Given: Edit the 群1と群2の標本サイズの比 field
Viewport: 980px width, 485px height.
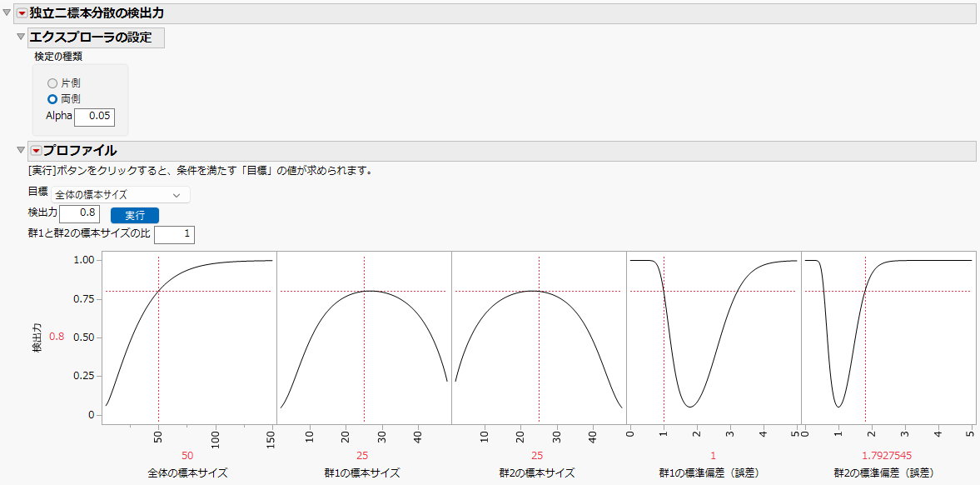Looking at the screenshot, I should pyautogui.click(x=174, y=235).
